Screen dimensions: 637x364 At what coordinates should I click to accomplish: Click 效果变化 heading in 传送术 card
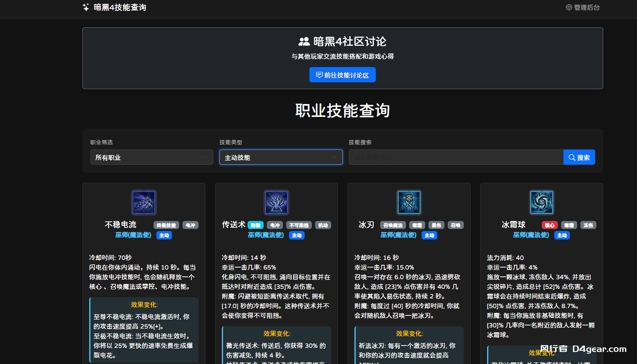coord(277,333)
